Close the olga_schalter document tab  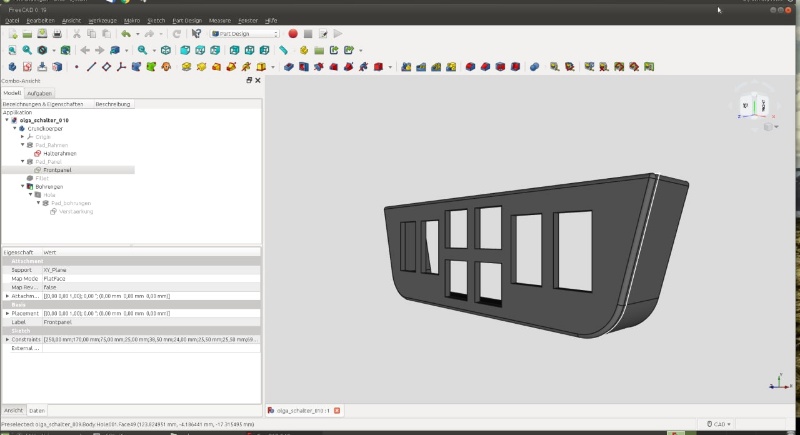337,411
